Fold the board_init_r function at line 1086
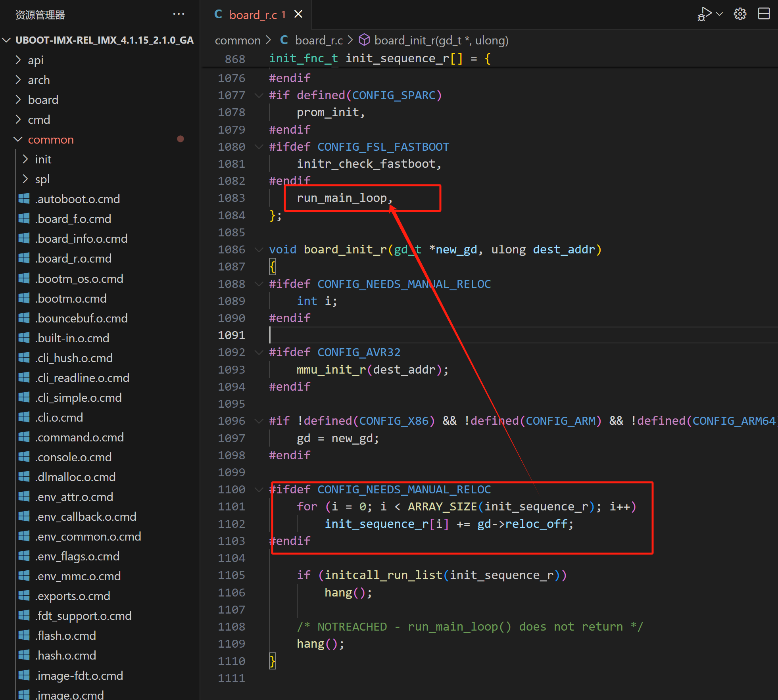778x700 pixels. pyautogui.click(x=259, y=249)
